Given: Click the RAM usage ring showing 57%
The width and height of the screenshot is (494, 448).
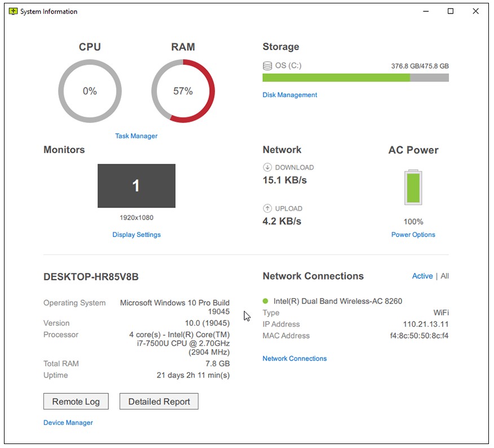Looking at the screenshot, I should [x=182, y=91].
